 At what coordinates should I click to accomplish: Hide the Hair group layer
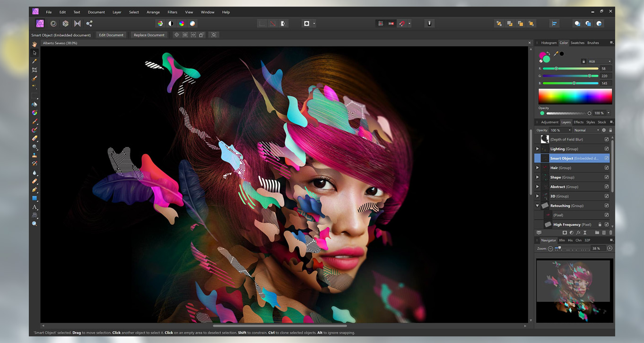click(607, 168)
